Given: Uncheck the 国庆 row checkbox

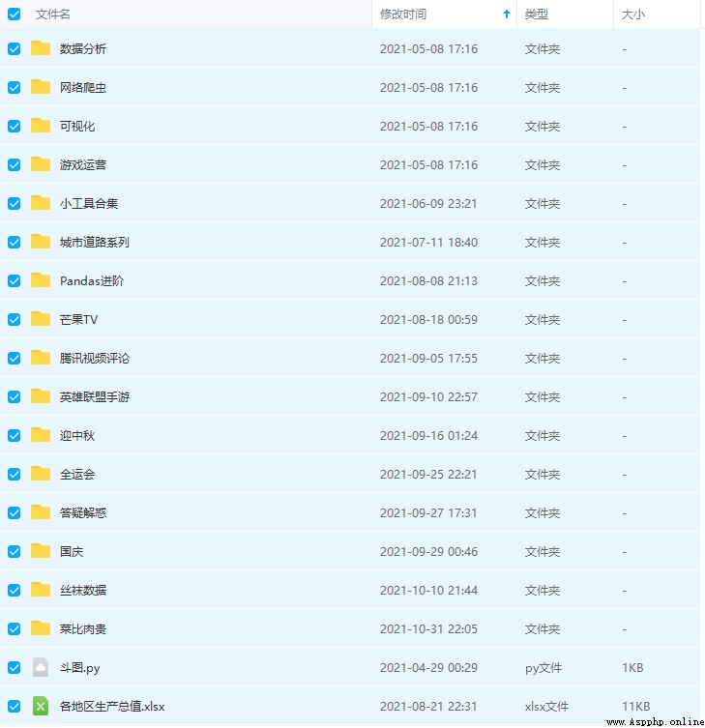Looking at the screenshot, I should click(x=14, y=551).
